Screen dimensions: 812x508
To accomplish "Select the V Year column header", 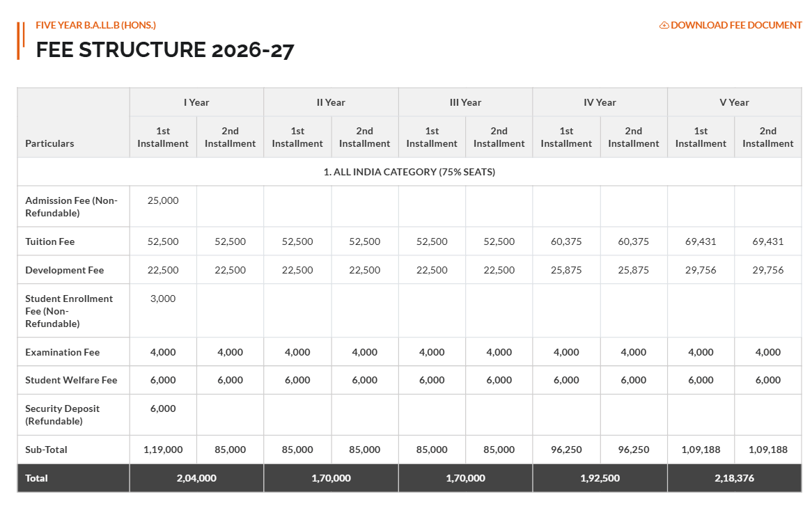I will (735, 102).
